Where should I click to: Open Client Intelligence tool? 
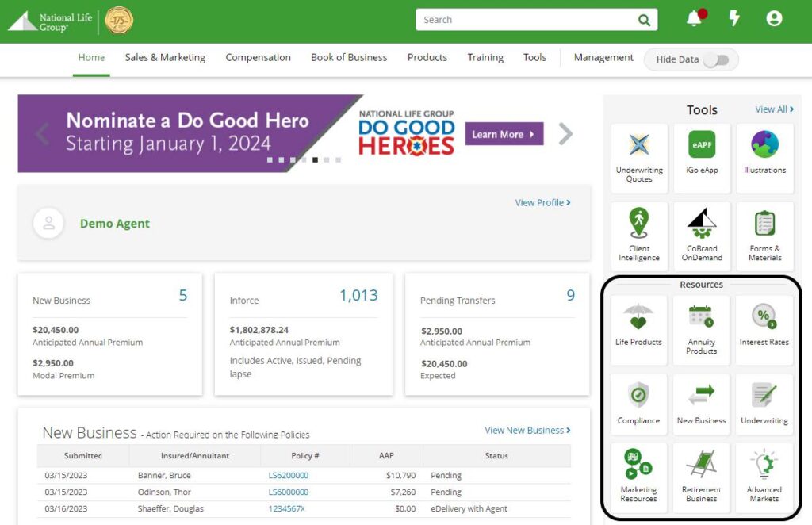[x=639, y=236]
